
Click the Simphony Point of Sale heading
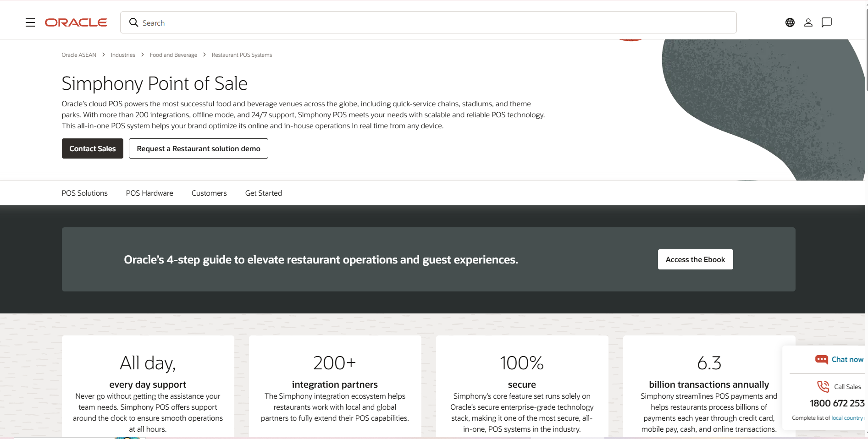[155, 83]
